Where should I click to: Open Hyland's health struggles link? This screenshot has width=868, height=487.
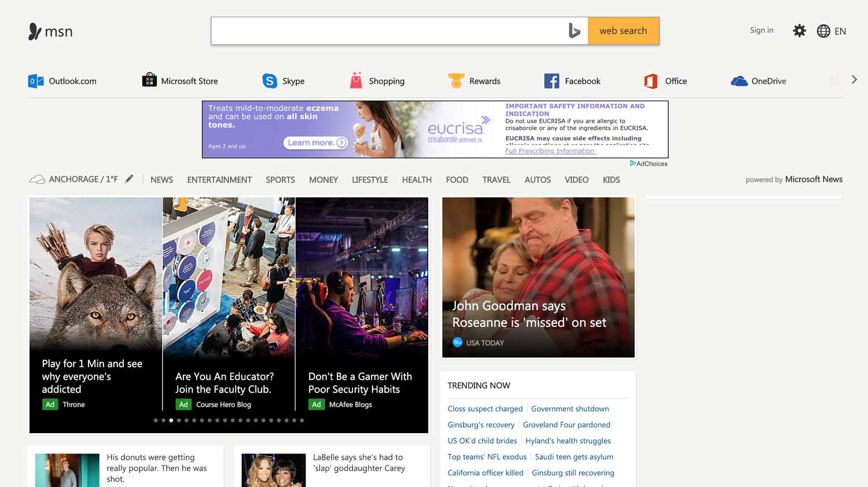568,441
